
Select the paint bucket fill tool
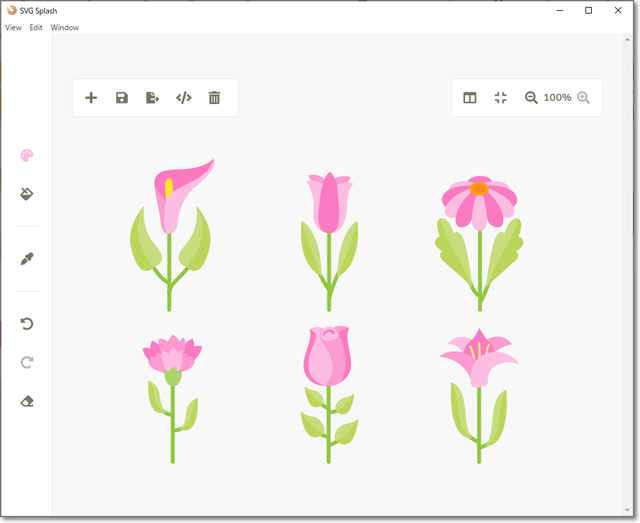click(x=27, y=194)
